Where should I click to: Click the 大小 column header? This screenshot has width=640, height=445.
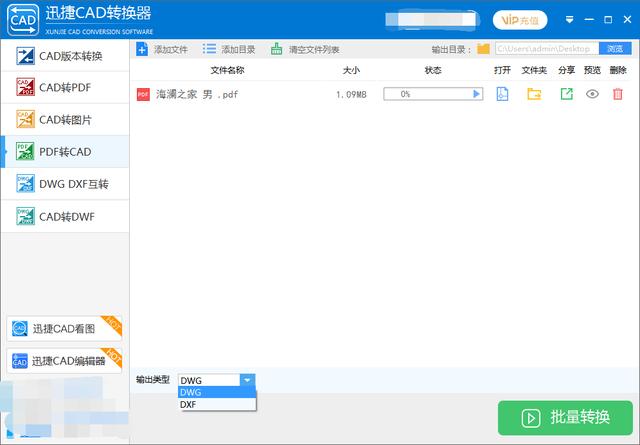click(x=351, y=70)
